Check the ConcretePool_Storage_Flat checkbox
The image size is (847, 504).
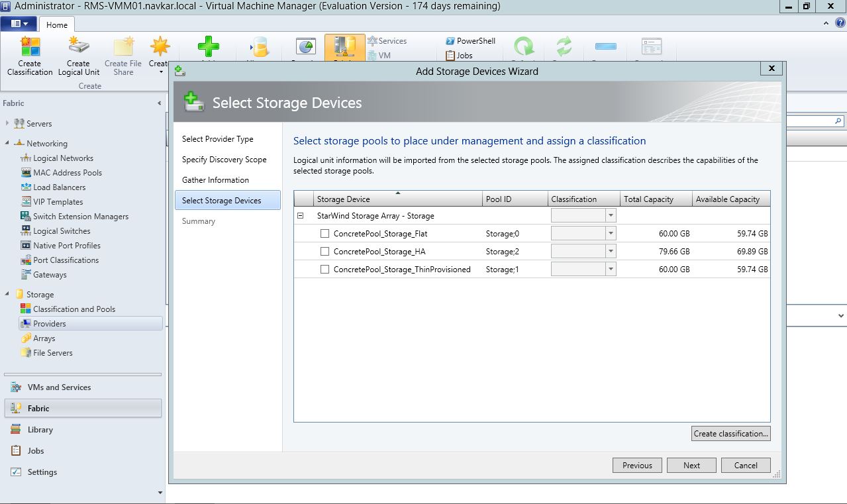[325, 234]
